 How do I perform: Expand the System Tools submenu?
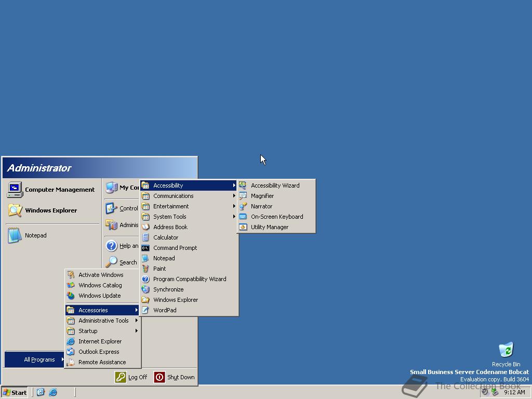189,217
